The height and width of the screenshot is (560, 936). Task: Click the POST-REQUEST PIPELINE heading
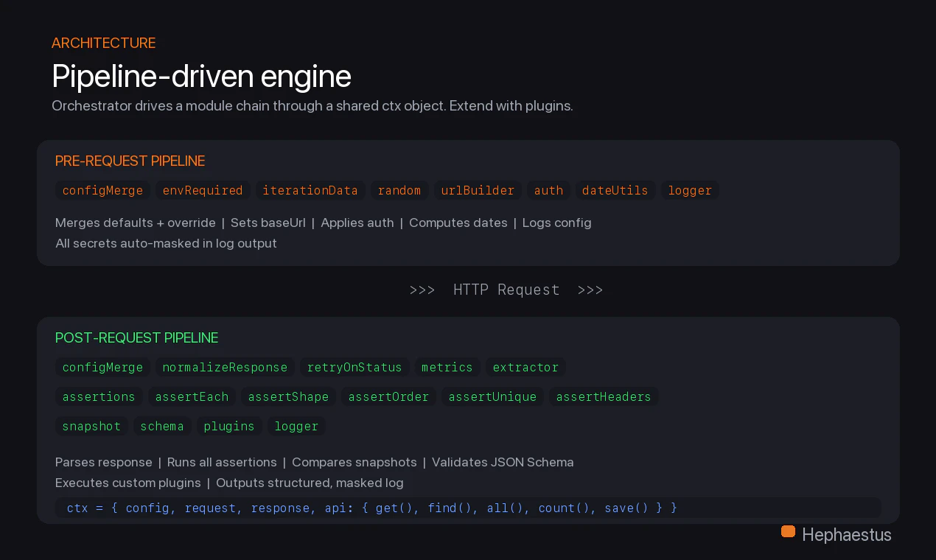pos(137,337)
